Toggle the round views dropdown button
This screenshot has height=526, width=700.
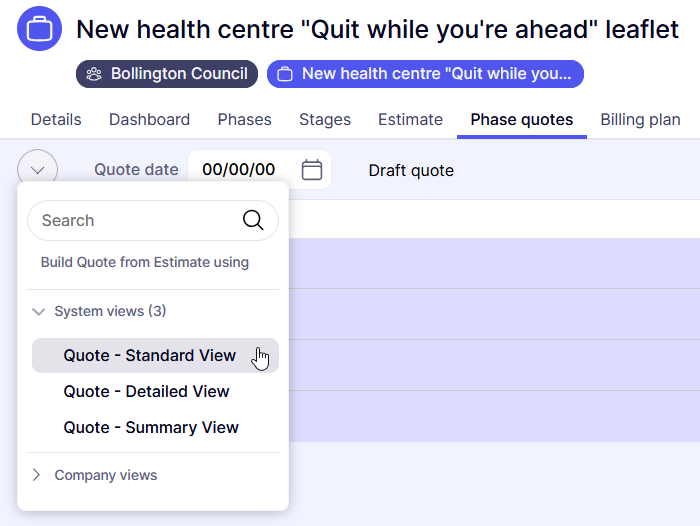37,170
